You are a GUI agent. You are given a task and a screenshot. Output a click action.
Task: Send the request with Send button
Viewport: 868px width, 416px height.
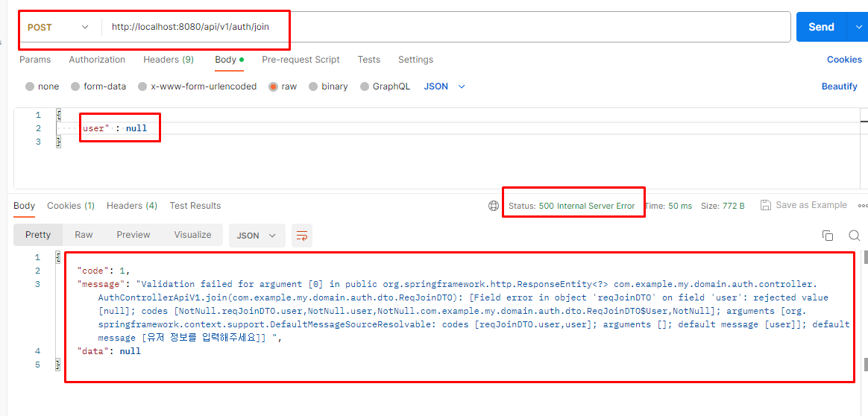[x=822, y=27]
